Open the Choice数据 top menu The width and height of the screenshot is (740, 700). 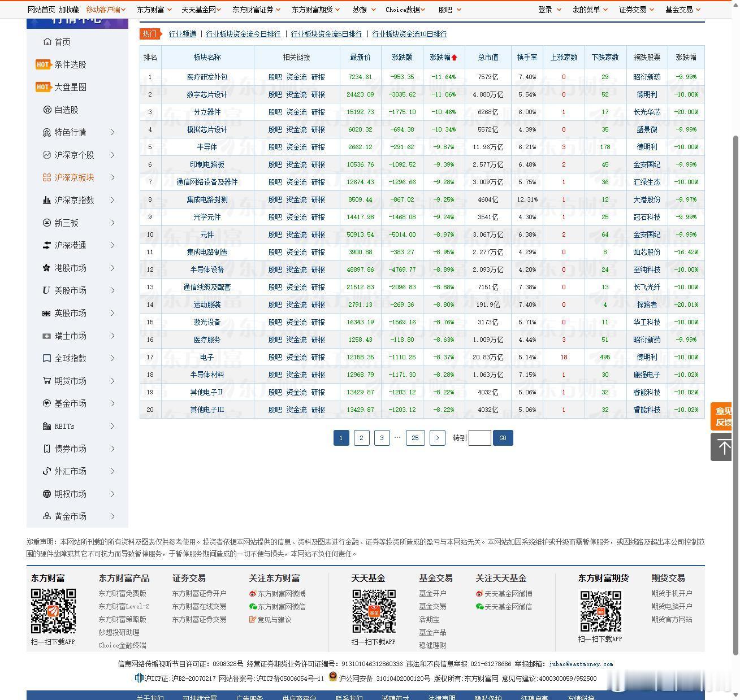point(405,10)
